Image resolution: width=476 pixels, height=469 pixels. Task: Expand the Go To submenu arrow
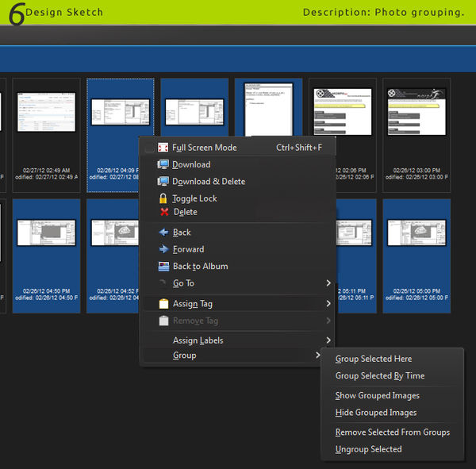pos(328,283)
